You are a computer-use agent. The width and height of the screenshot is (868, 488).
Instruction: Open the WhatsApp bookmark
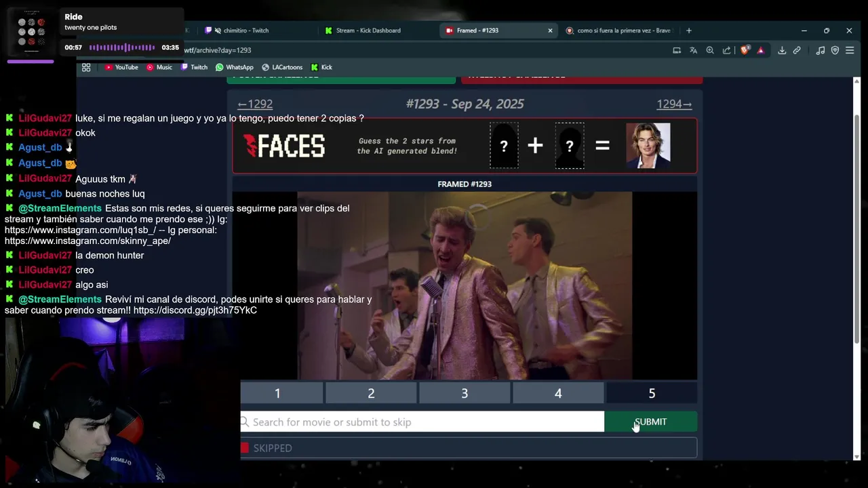(x=235, y=67)
